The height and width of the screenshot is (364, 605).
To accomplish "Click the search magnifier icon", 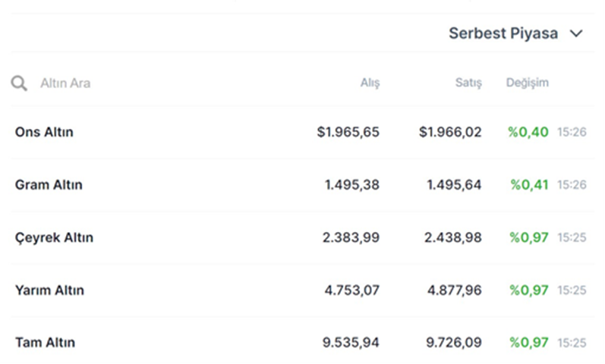I will point(19,83).
